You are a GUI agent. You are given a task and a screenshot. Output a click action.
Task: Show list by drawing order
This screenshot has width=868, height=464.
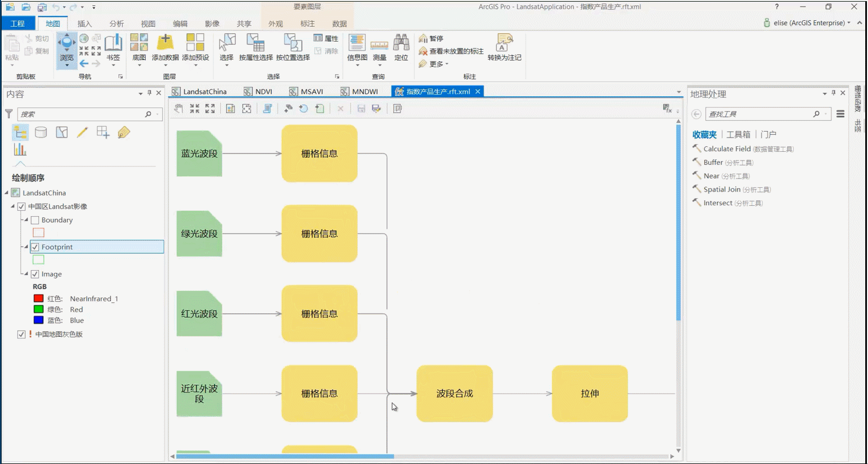[20, 132]
